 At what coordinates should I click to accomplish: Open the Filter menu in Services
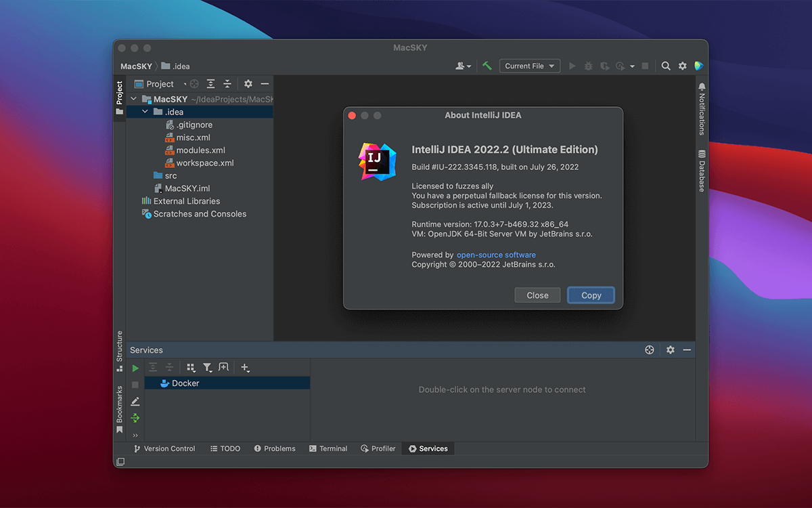pos(207,367)
